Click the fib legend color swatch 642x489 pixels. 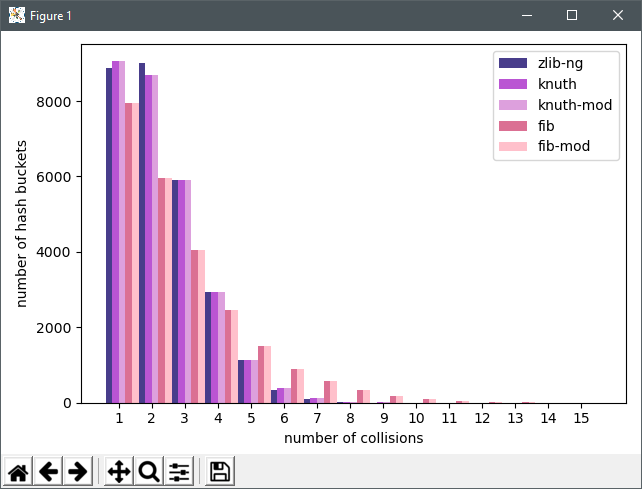pos(513,126)
